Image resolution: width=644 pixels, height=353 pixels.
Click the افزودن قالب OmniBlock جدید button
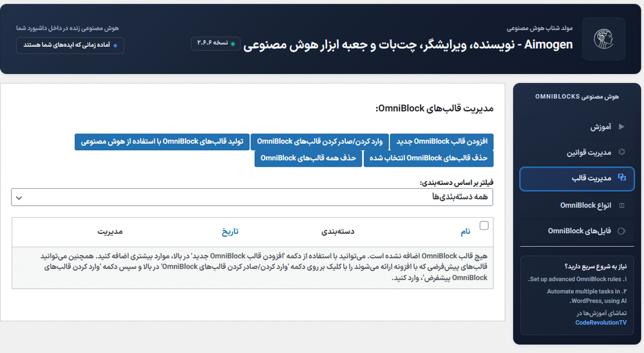pyautogui.click(x=442, y=141)
